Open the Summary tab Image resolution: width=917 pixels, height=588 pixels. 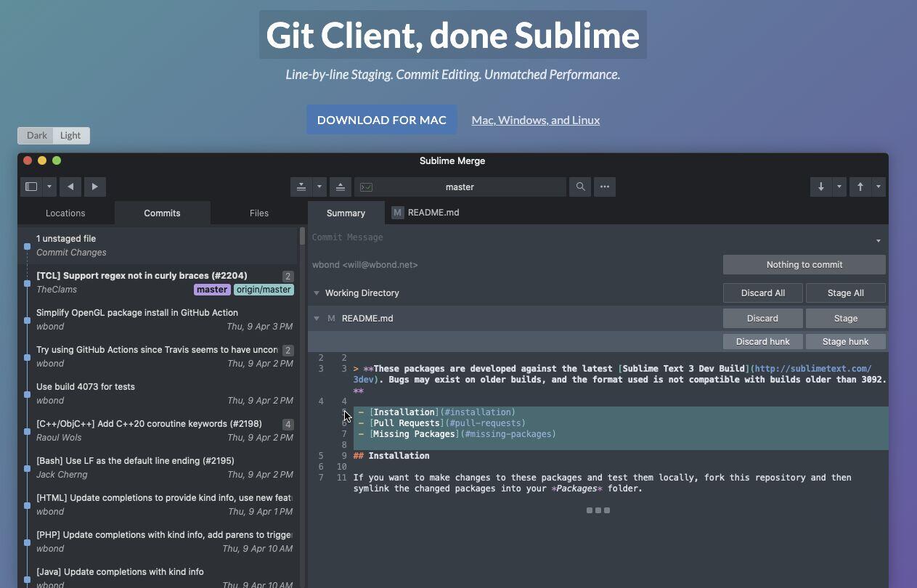346,213
